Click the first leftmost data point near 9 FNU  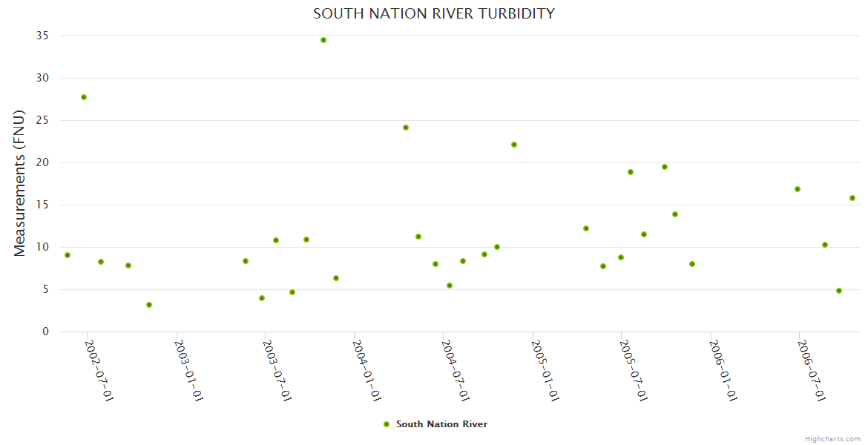(68, 255)
